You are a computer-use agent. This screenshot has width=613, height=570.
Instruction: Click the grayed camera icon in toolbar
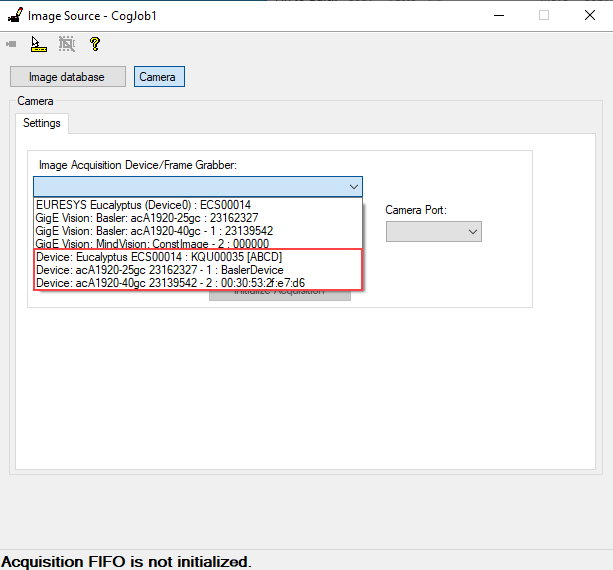pos(11,44)
